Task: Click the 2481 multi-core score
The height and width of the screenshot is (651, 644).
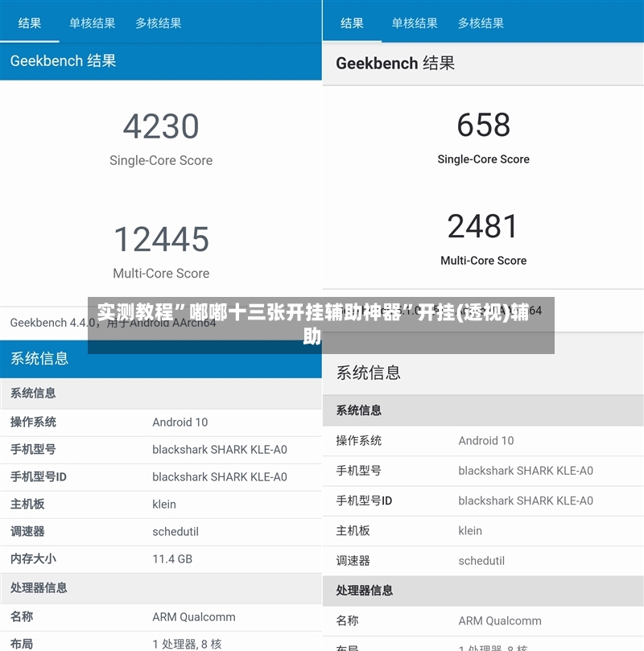Action: (483, 226)
